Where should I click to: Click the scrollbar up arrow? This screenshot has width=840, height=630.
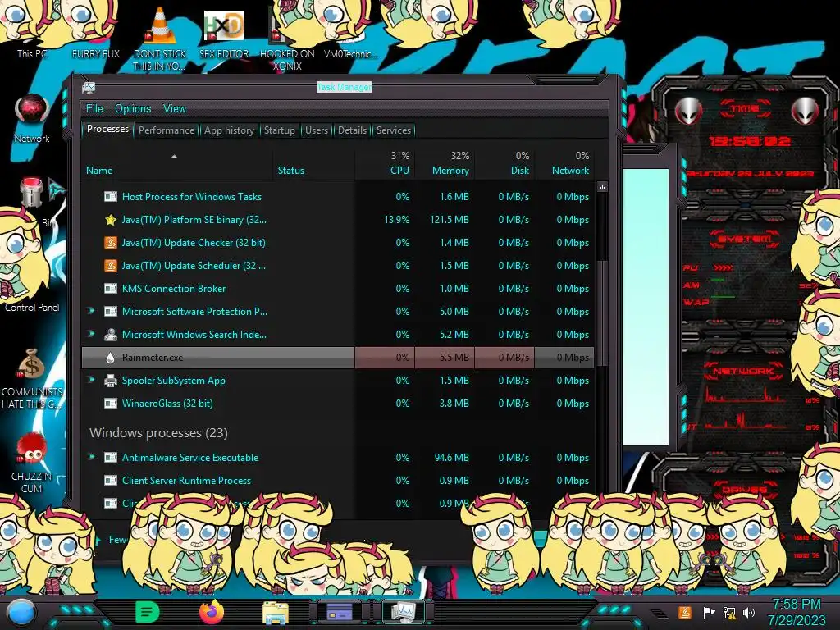[x=602, y=187]
